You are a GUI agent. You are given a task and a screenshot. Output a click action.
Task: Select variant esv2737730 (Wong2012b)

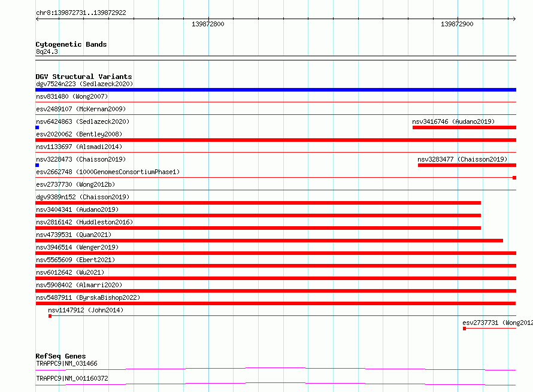tap(75, 184)
